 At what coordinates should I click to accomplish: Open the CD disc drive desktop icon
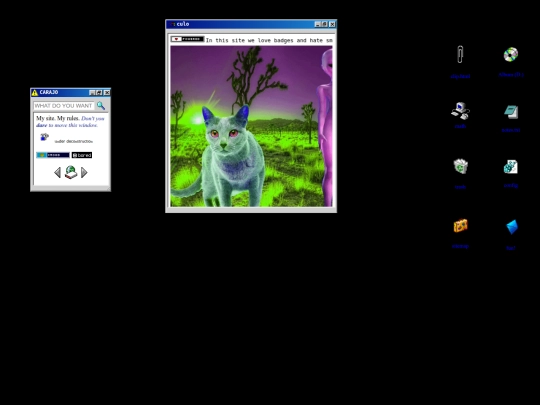click(x=511, y=54)
